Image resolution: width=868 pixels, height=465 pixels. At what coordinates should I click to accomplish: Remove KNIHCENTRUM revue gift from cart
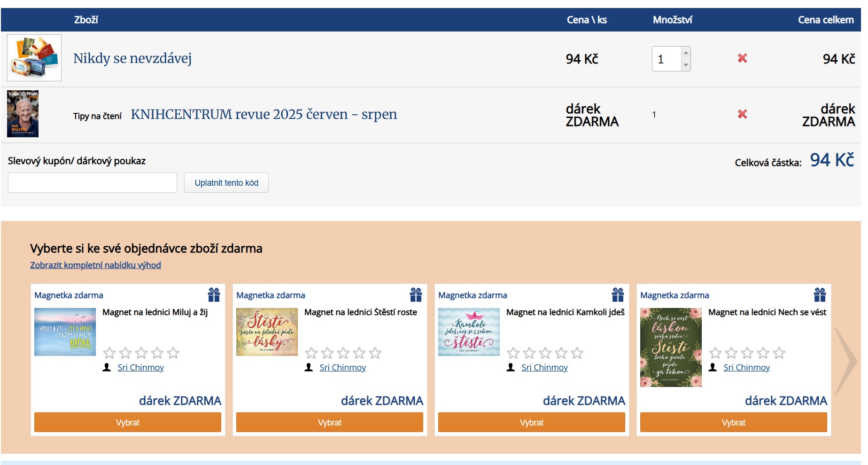(742, 114)
